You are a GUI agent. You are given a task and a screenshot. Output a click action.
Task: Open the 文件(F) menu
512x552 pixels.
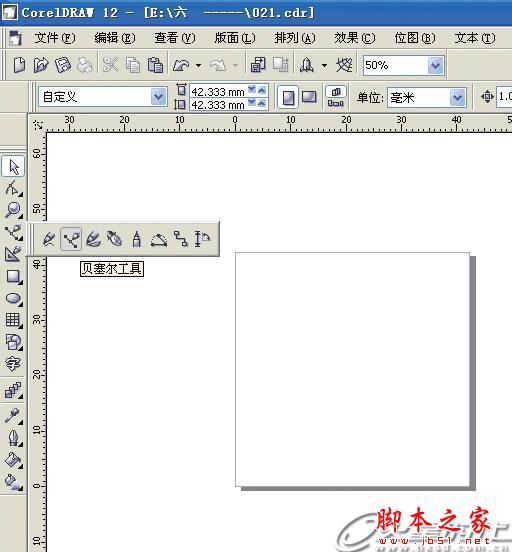pyautogui.click(x=55, y=38)
